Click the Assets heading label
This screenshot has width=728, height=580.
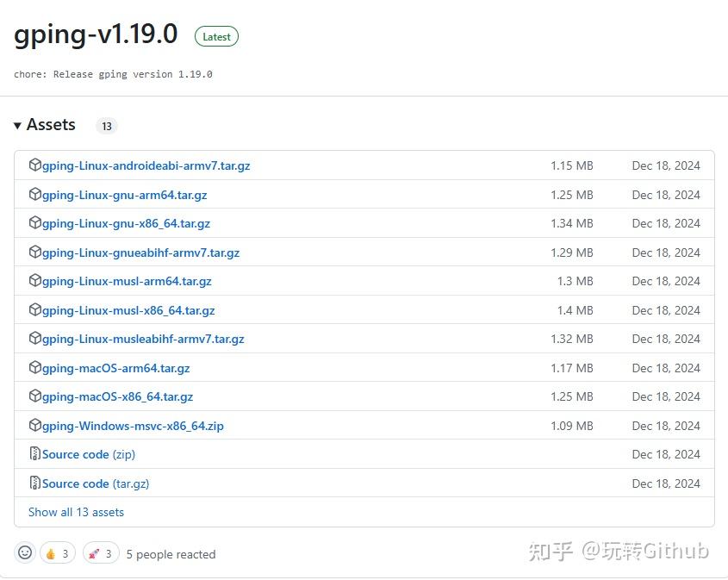pos(51,124)
